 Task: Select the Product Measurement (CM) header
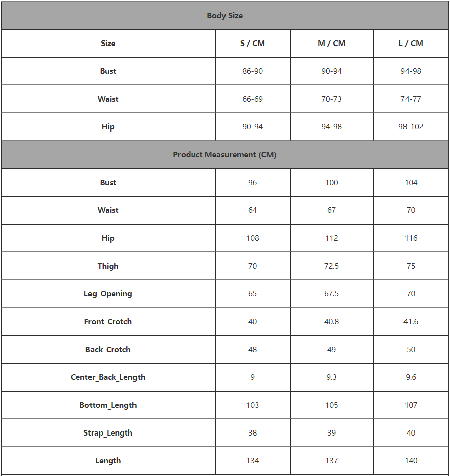(x=224, y=155)
